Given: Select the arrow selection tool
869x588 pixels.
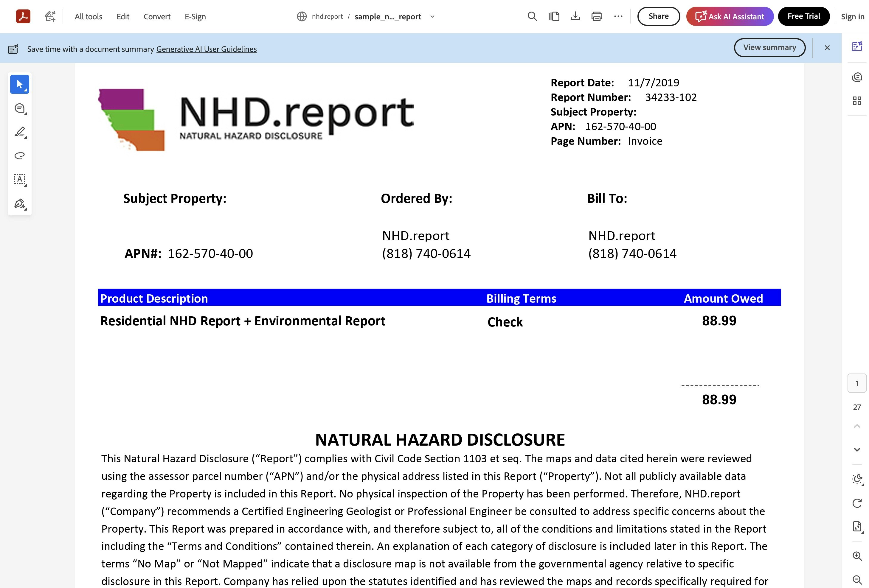Looking at the screenshot, I should [20, 85].
